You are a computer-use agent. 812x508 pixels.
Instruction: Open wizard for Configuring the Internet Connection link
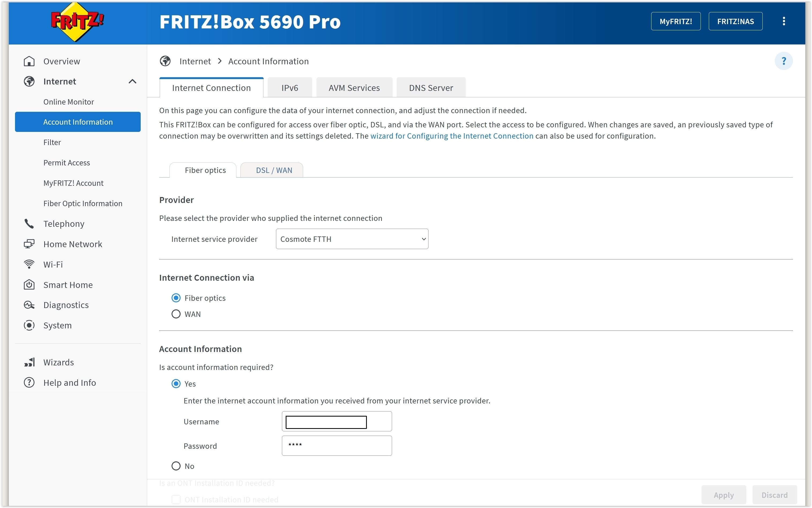(x=451, y=136)
